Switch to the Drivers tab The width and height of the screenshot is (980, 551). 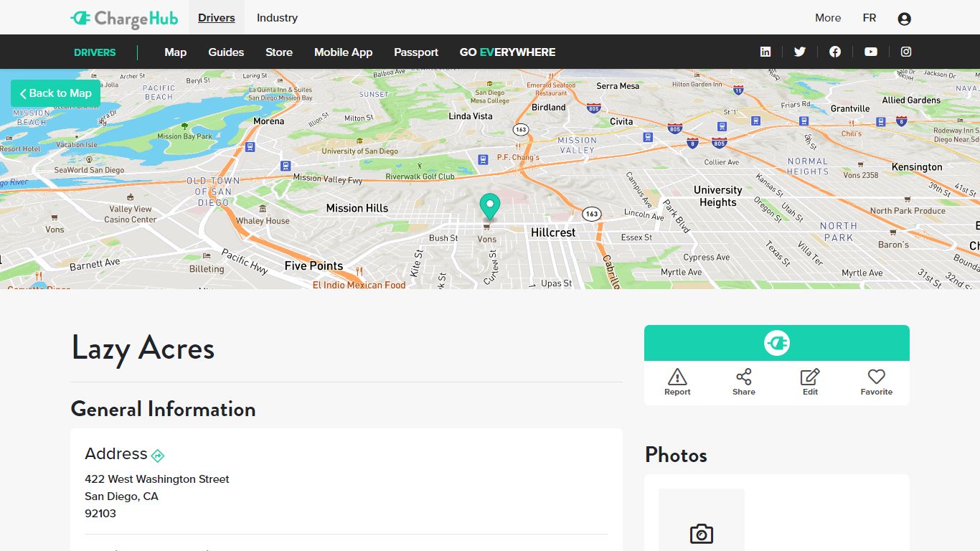tap(217, 18)
